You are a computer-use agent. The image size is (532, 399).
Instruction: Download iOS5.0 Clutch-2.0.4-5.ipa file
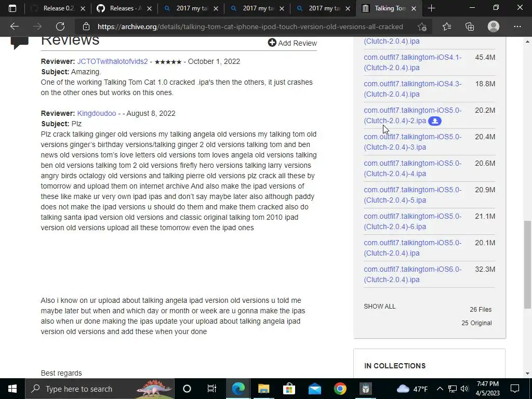click(413, 195)
